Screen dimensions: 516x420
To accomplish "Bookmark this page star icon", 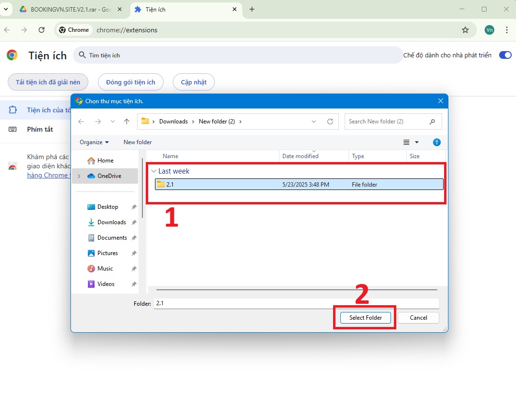I will 465,30.
